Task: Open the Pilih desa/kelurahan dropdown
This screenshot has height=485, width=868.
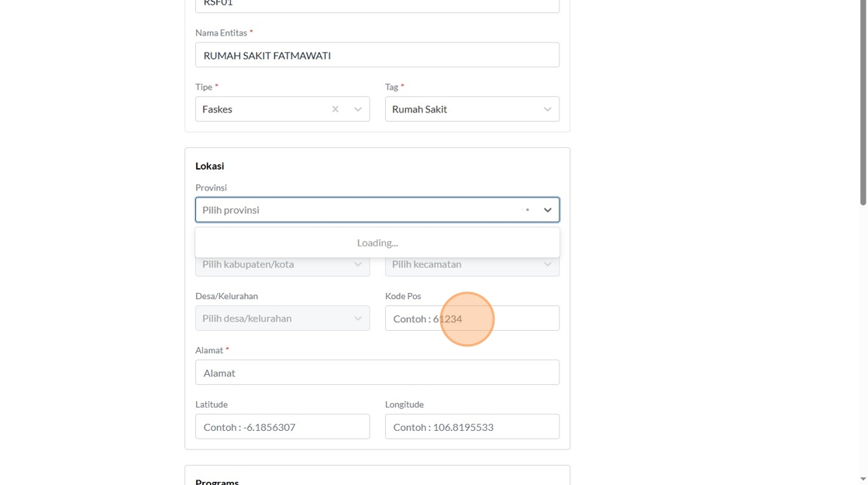Action: pos(271,318)
